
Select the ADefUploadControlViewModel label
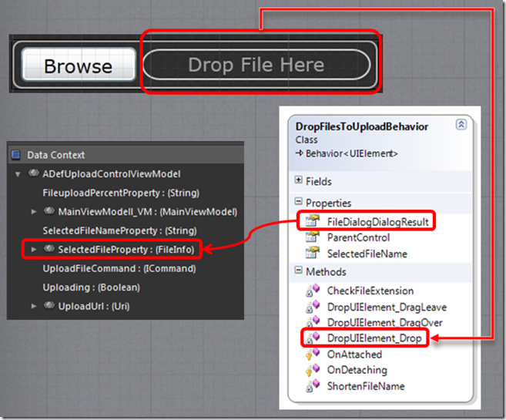tap(112, 174)
